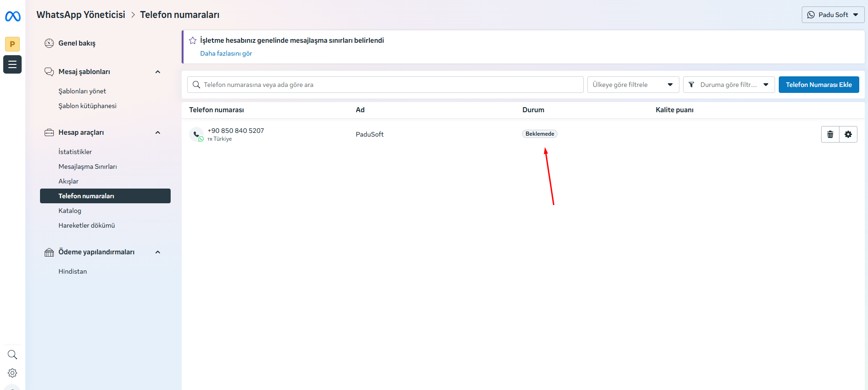
Task: Open settings gear in left rail
Action: tap(12, 373)
